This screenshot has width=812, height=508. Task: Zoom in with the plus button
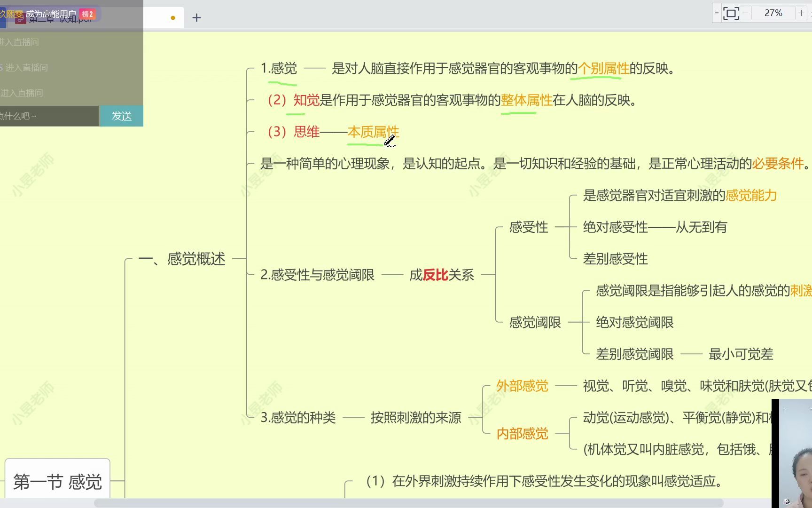[x=801, y=13]
